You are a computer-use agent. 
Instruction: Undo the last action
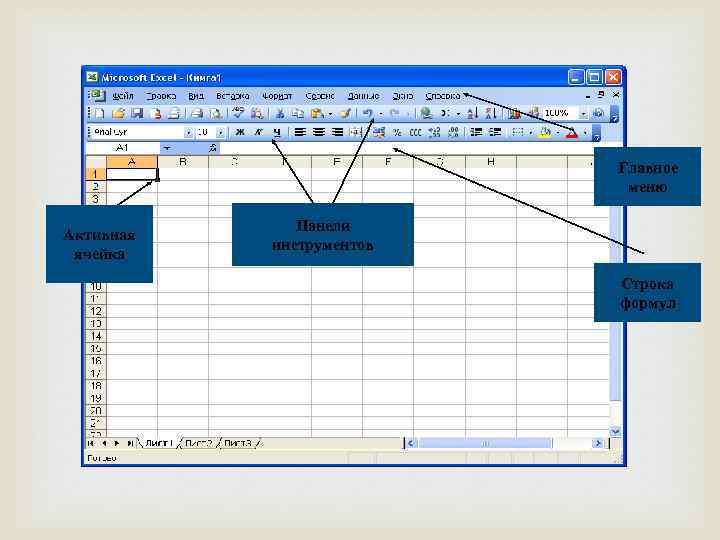[x=367, y=113]
